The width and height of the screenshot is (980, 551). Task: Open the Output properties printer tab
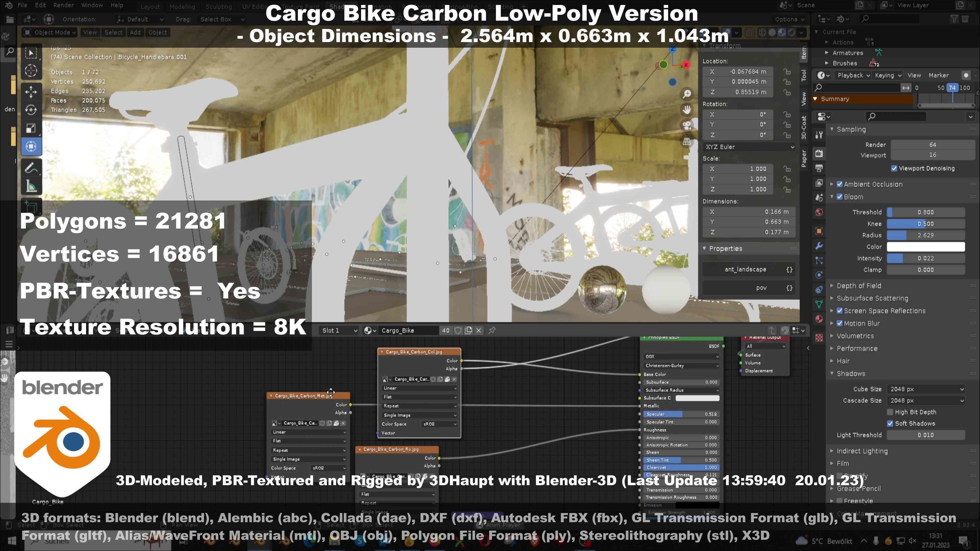tap(819, 168)
